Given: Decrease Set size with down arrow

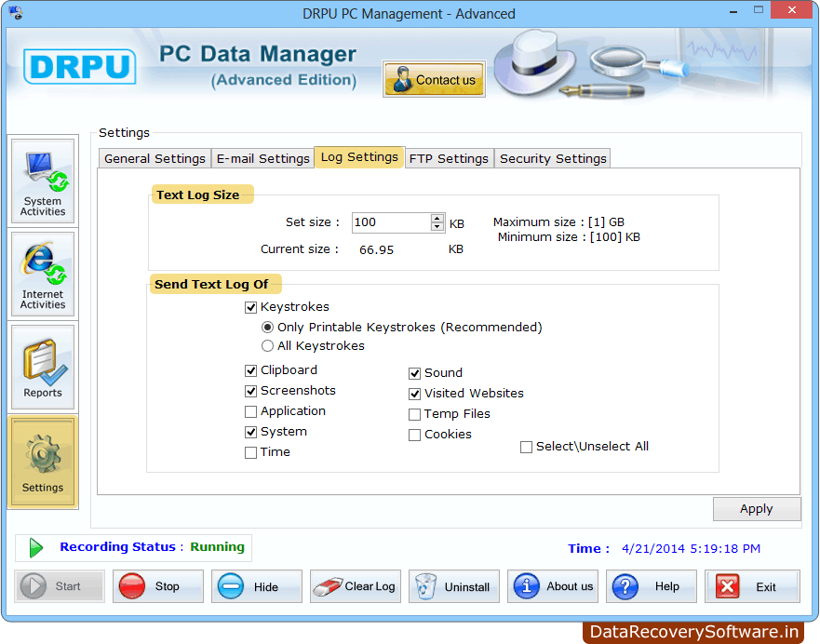Looking at the screenshot, I should click(437, 226).
